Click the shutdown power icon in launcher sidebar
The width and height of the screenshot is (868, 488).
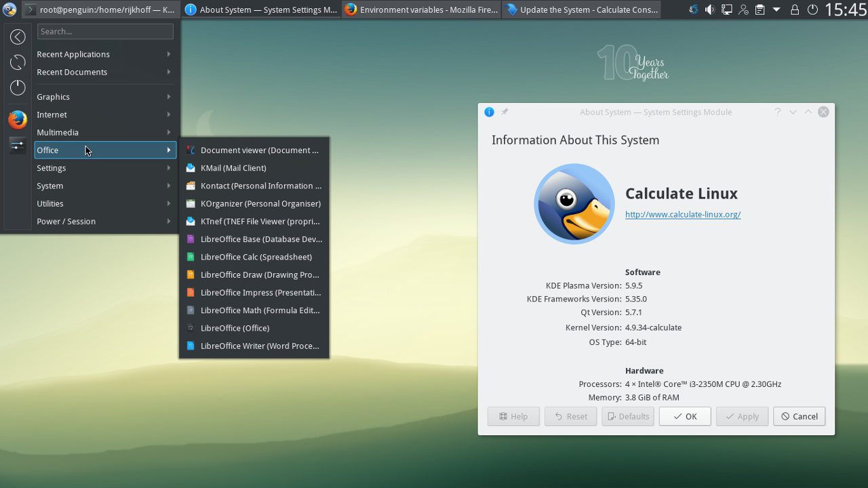[18, 87]
